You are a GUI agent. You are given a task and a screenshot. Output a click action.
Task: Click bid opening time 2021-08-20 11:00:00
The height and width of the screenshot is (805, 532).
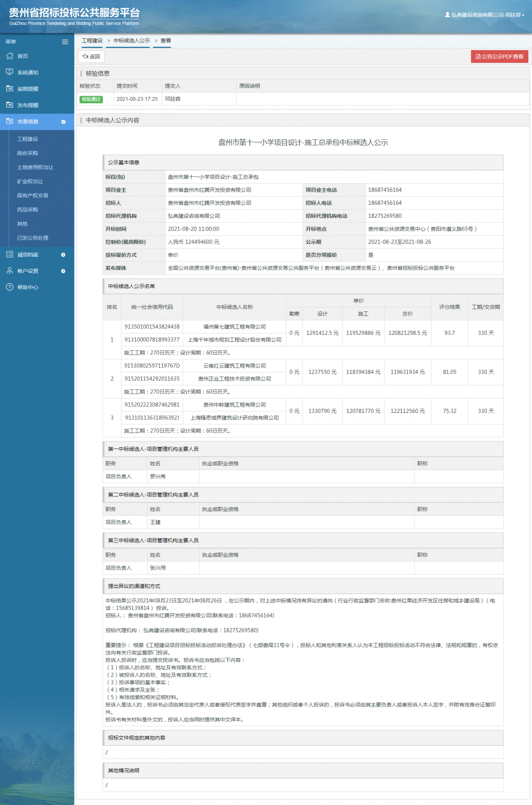193,229
